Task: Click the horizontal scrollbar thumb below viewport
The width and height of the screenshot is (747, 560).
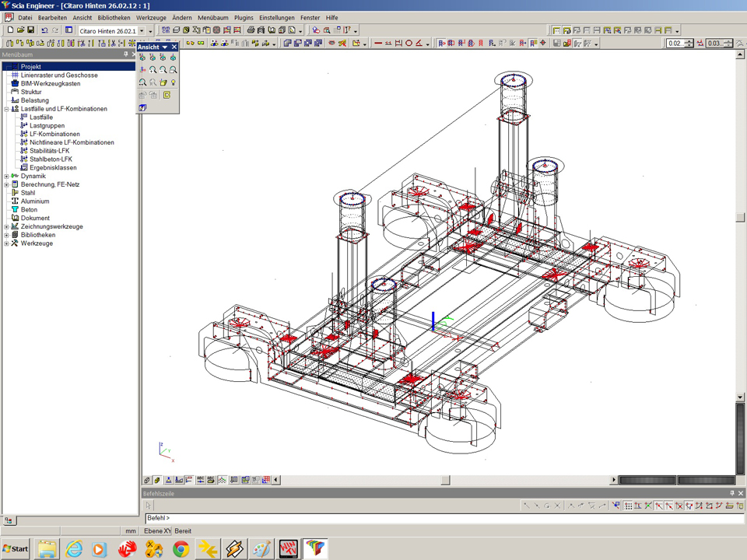Action: (445, 480)
